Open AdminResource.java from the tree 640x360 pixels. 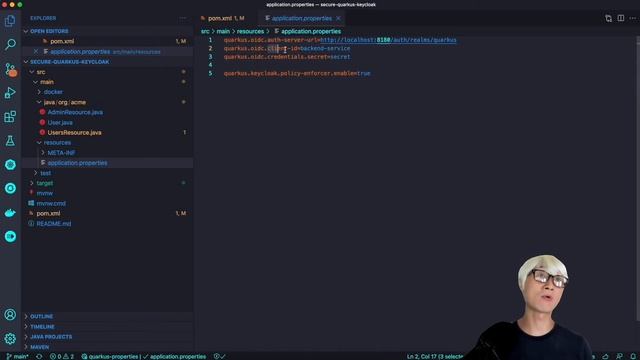(x=75, y=112)
